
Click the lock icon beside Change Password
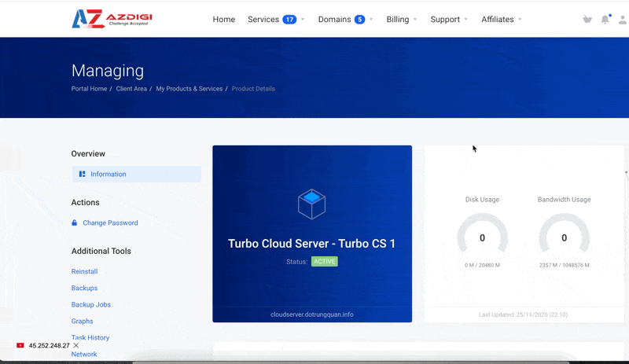point(75,223)
